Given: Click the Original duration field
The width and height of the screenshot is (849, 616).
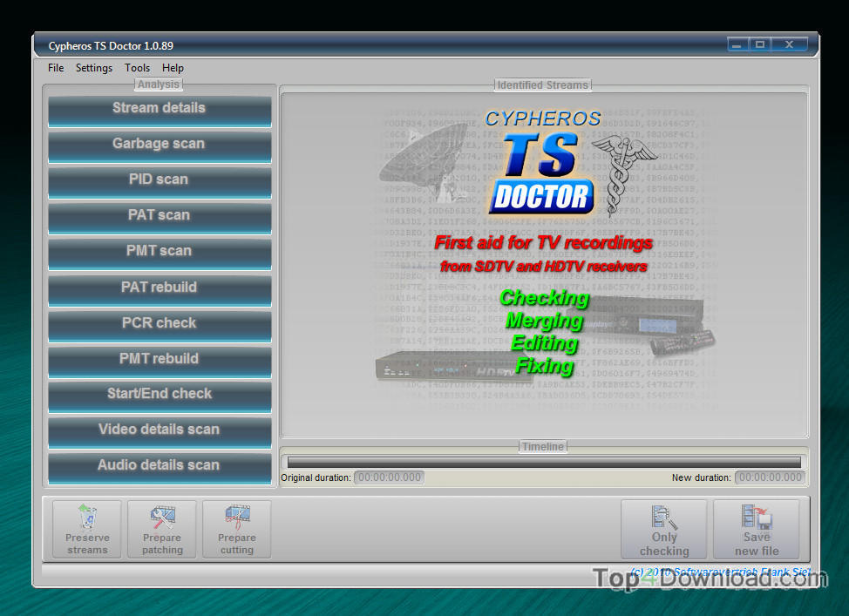Looking at the screenshot, I should [x=390, y=477].
